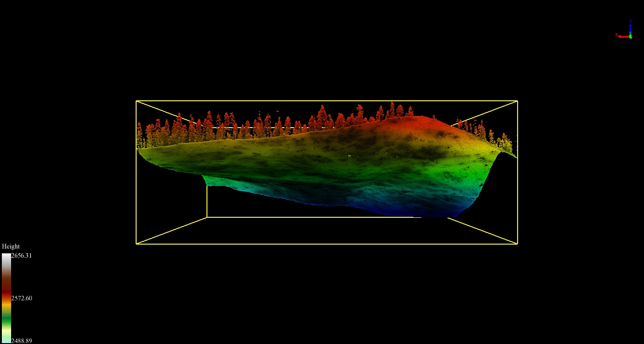Click the middle legend value 2572.60
Image resolution: width=644 pixels, height=344 pixels.
tap(21, 298)
